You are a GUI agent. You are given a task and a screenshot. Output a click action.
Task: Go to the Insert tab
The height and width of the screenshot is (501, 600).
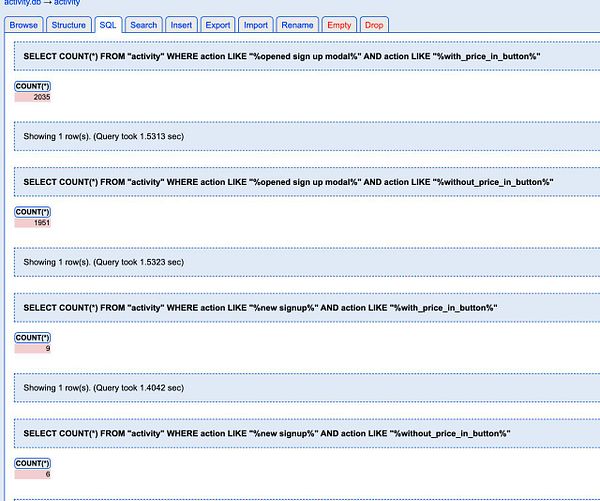tap(181, 25)
